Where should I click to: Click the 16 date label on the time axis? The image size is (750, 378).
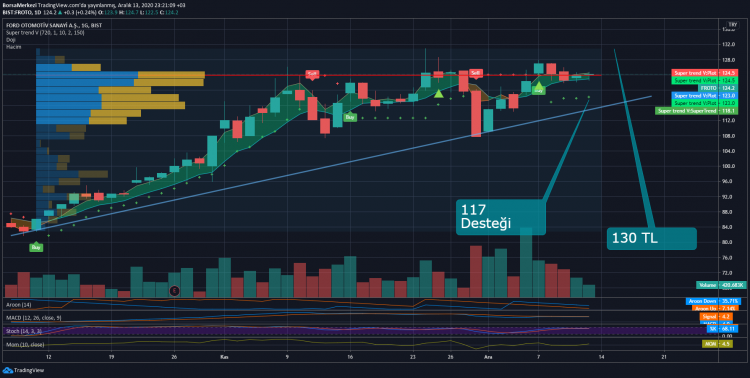[x=350, y=357]
